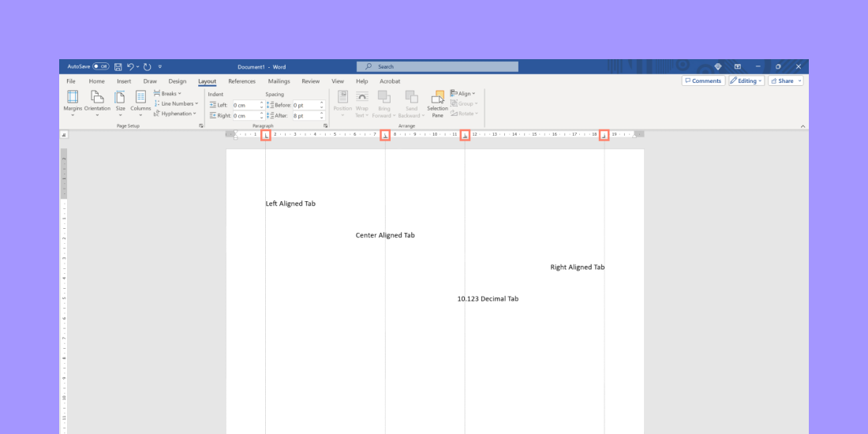Click the Bring Forward icon

click(384, 96)
